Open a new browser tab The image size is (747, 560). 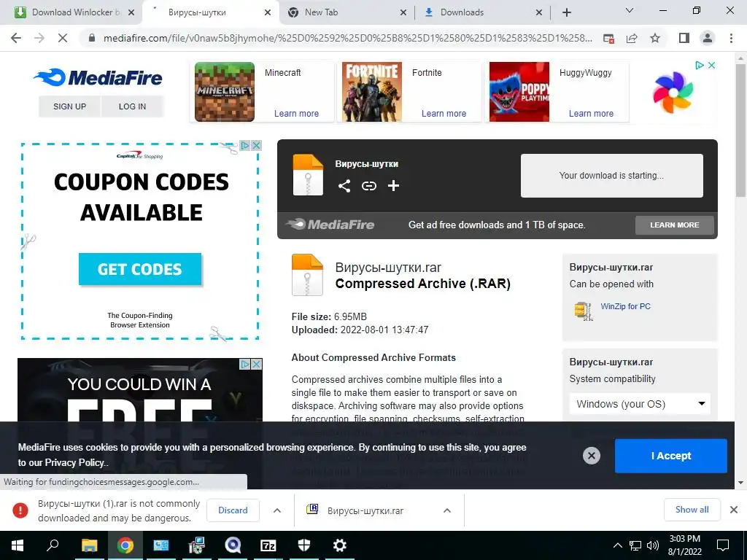coord(566,12)
